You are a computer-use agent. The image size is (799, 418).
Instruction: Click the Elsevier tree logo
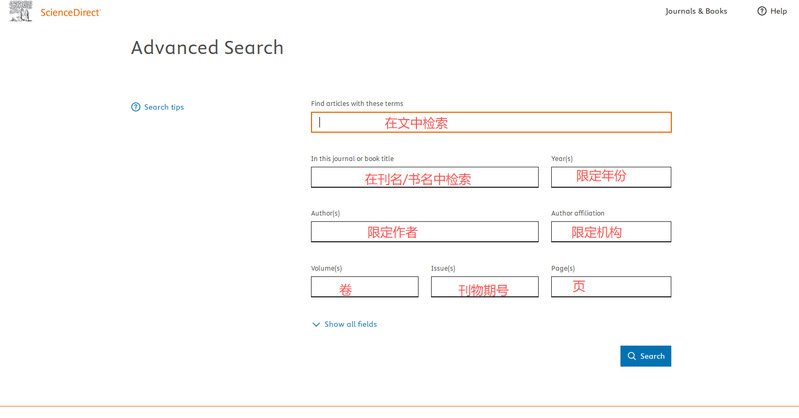18,11
